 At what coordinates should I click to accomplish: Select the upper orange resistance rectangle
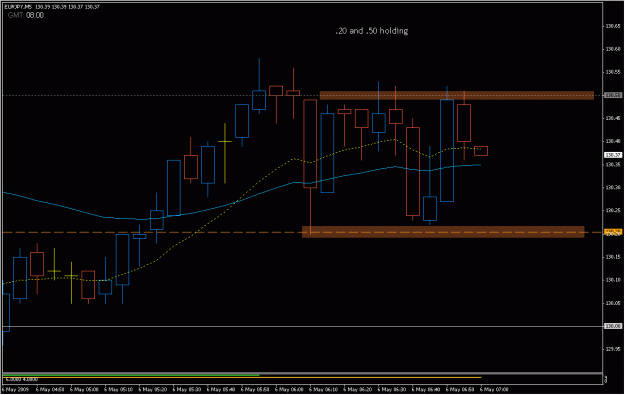[457, 96]
